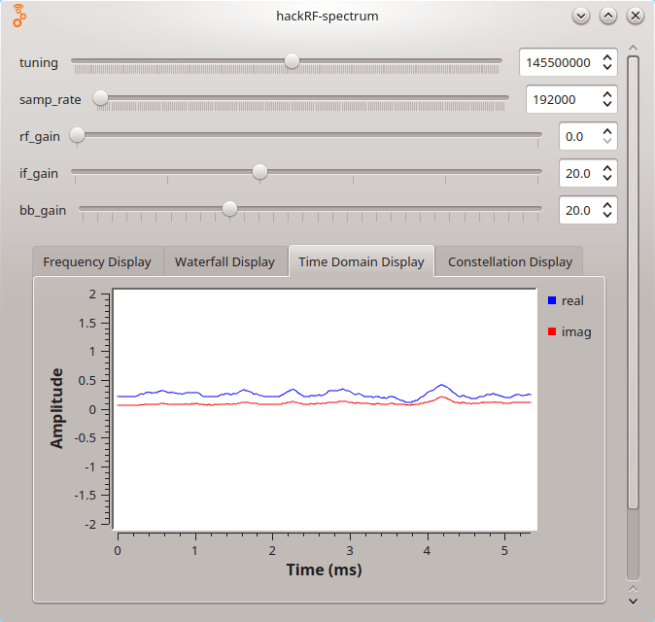Decrease samp_rate value with down arrow
The height and width of the screenshot is (622, 655).
coord(606,104)
